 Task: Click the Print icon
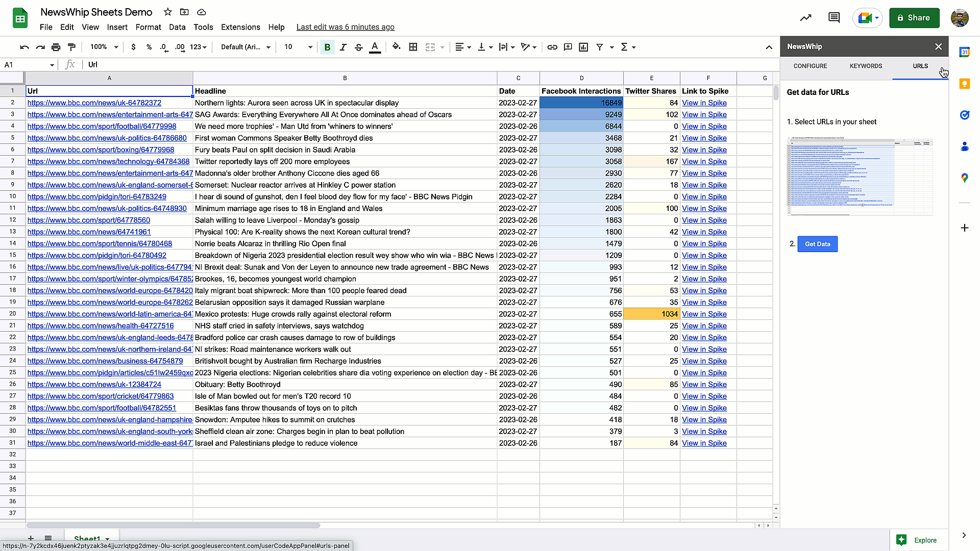tap(56, 47)
